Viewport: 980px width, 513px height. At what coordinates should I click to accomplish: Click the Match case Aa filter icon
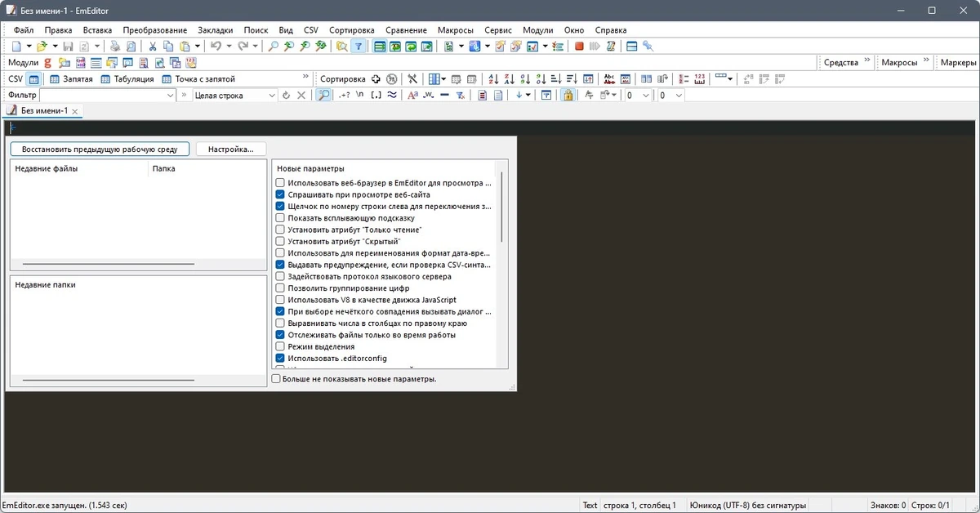coord(413,96)
